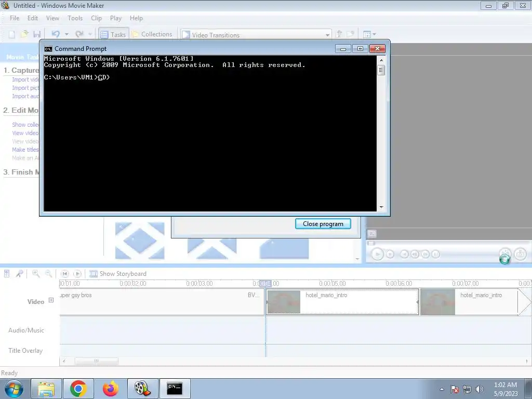Click the New Project icon in Movie Maker toolbar
The image size is (532, 399).
(x=12, y=34)
